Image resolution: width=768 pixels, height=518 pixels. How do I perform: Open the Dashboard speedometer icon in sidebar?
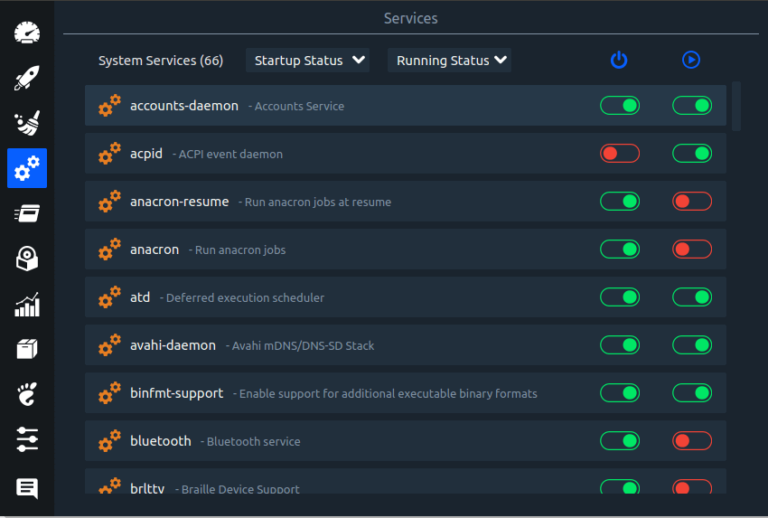click(27, 32)
